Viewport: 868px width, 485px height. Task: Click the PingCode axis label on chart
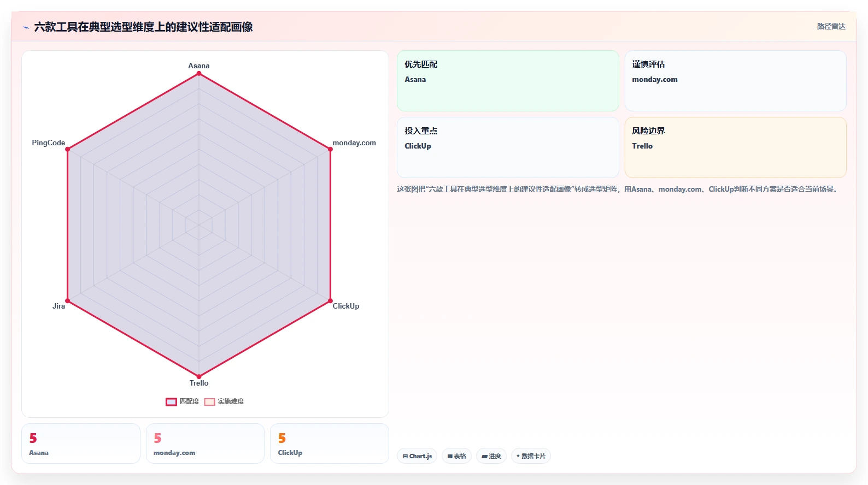coord(49,143)
